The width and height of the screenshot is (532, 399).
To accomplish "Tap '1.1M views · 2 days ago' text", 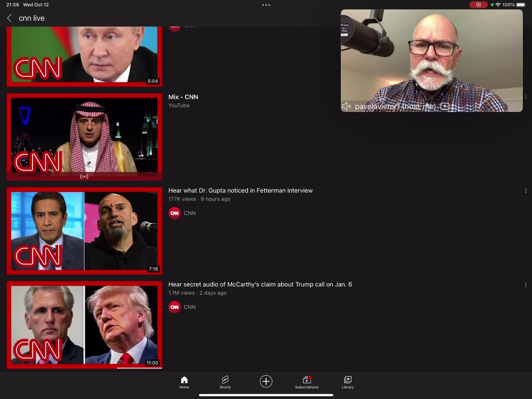I will pyautogui.click(x=197, y=293).
